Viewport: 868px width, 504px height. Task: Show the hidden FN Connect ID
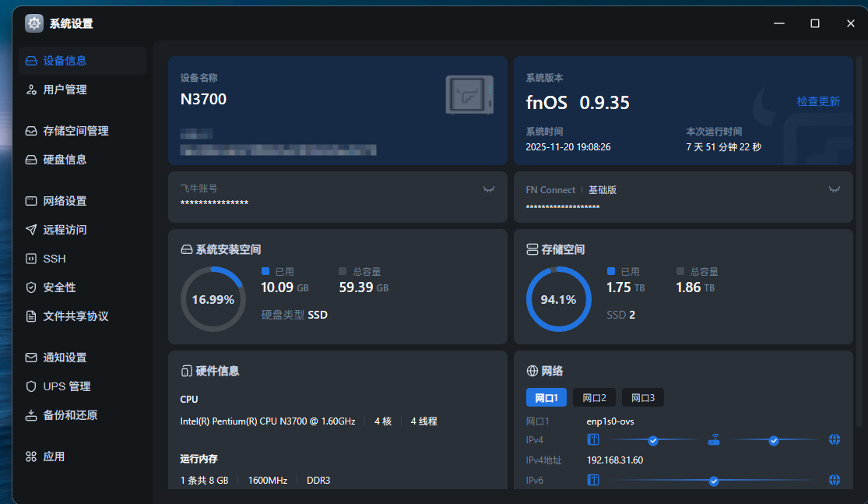(834, 189)
